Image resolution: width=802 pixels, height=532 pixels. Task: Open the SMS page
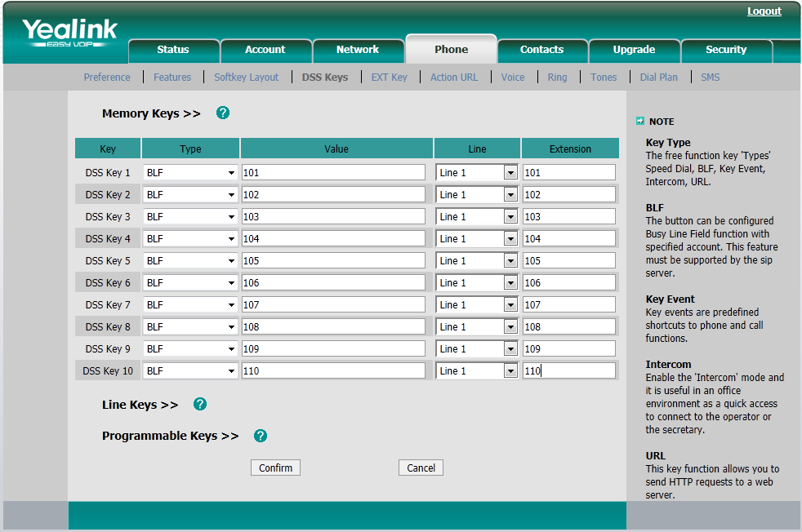point(711,78)
